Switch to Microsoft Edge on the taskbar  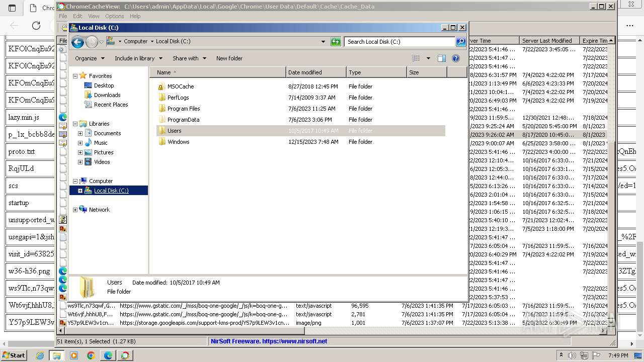point(108,355)
